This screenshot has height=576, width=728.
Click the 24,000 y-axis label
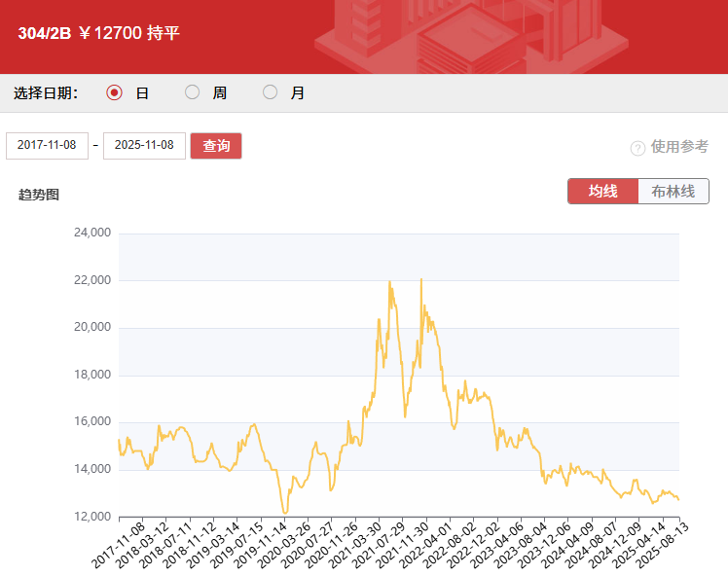[92, 234]
